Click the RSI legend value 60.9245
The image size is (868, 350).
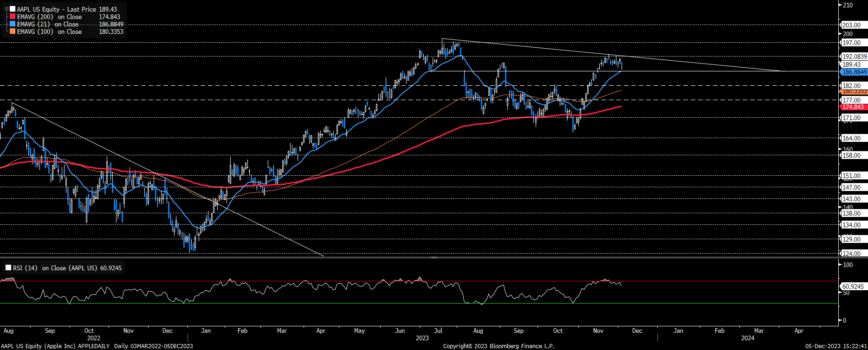111,268
